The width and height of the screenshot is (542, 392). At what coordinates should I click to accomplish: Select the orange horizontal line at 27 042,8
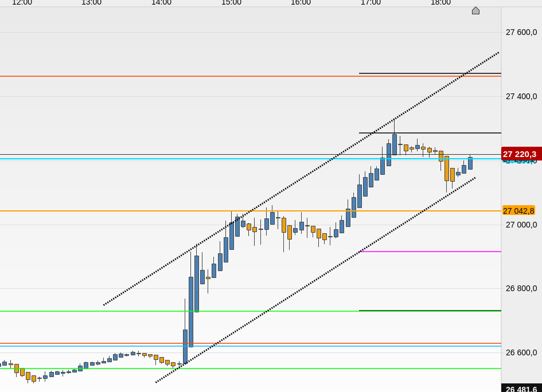pos(251,211)
